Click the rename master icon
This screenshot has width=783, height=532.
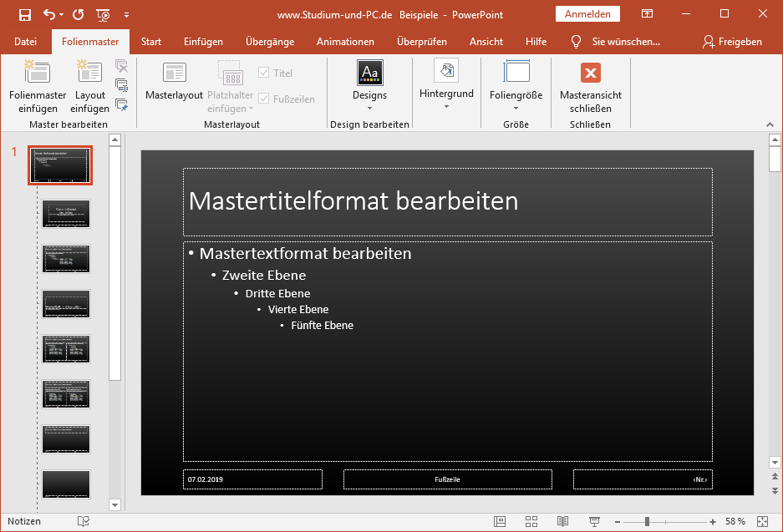point(121,85)
